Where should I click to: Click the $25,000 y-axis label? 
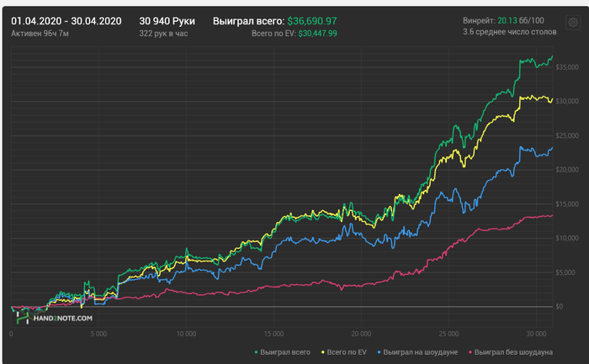coord(567,135)
